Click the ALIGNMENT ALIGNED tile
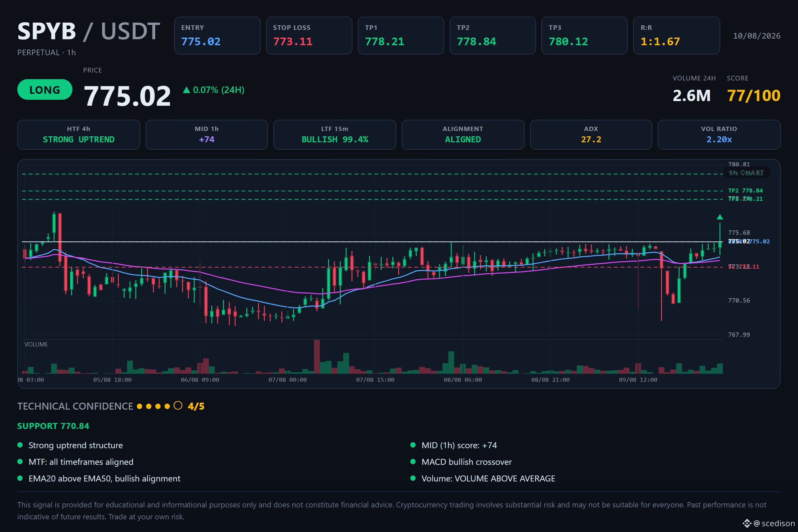This screenshot has height=532, width=798. click(463, 135)
